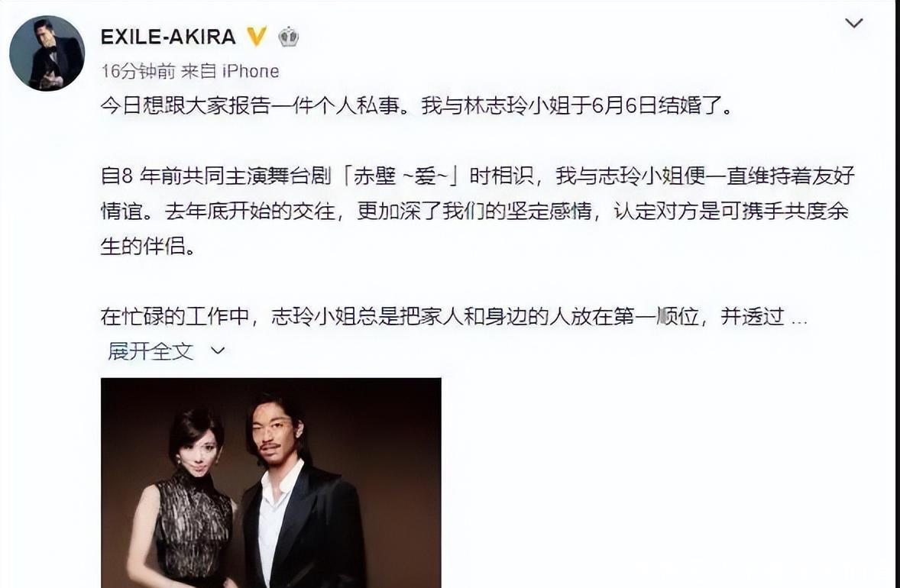Image resolution: width=900 pixels, height=588 pixels.
Task: Click the crown membership icon
Action: [x=289, y=37]
